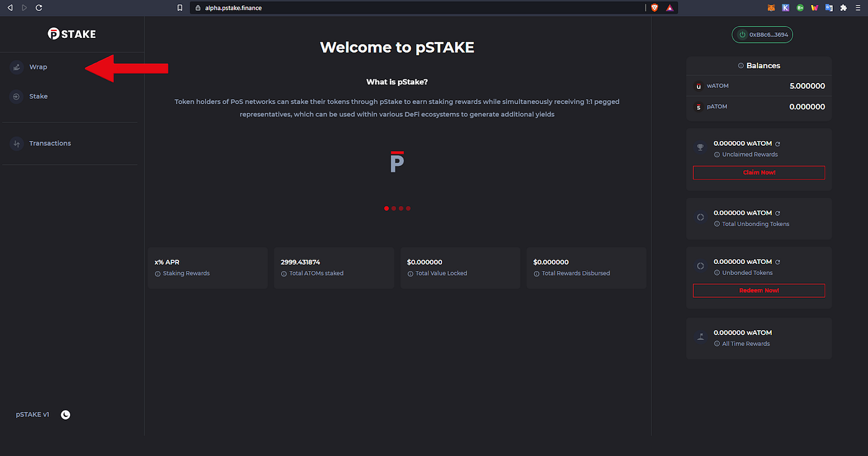This screenshot has width=868, height=456.
Task: Click the pSTAKE logo in the sidebar
Action: coord(72,34)
